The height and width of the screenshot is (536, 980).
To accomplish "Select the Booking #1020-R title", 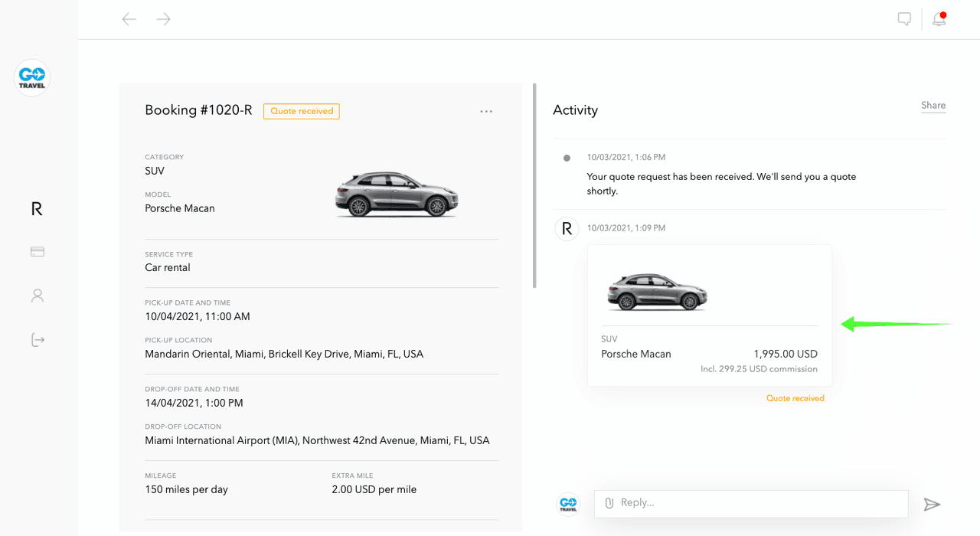I will click(198, 110).
